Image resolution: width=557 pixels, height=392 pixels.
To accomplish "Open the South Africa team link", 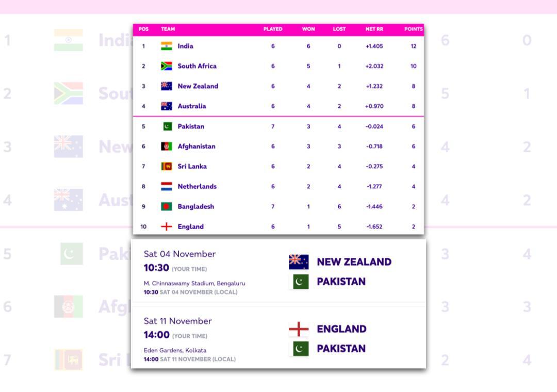I will click(197, 66).
